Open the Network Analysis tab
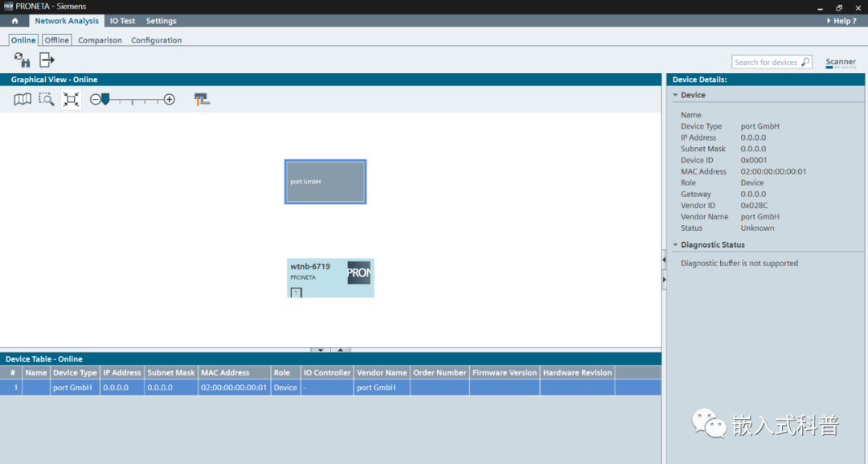 tap(67, 21)
